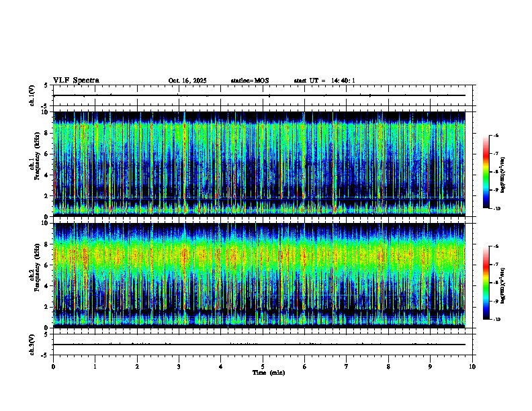Click the ch.2 color scale bar
Viewport: 532px width, 411px height.
[x=486, y=283]
